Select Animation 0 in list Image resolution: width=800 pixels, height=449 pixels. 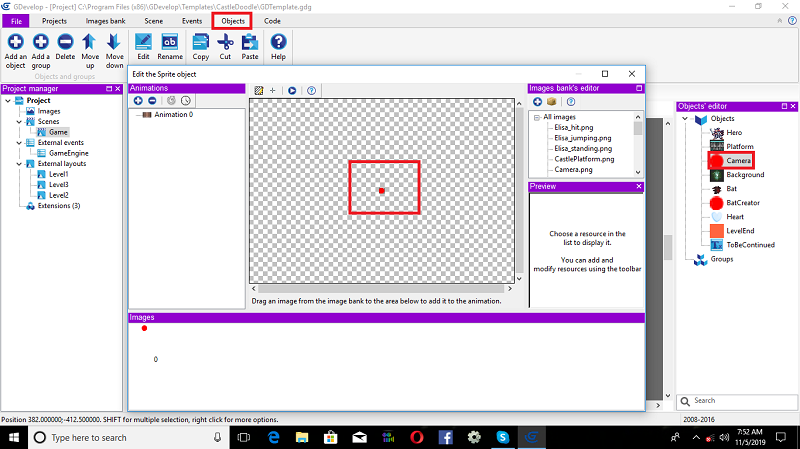[173, 115]
